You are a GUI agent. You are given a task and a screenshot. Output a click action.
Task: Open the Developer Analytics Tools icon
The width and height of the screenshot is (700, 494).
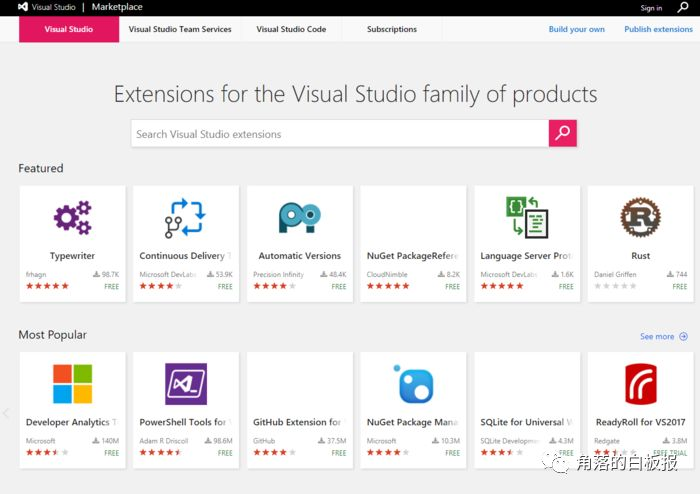72,384
